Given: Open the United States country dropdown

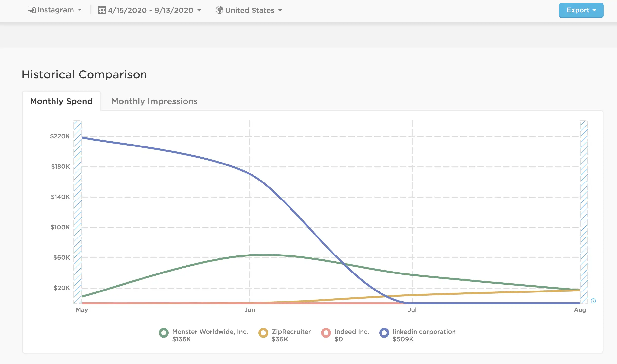Looking at the screenshot, I should [249, 10].
